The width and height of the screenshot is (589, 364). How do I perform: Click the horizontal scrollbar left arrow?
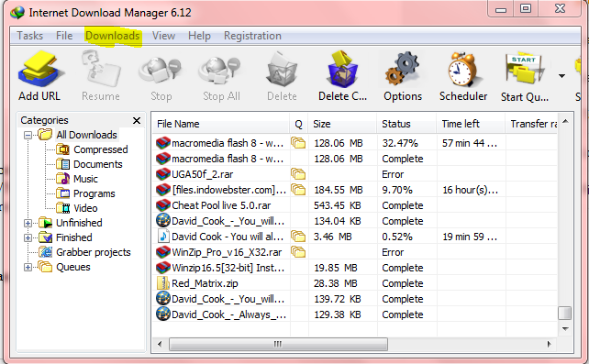[160, 344]
